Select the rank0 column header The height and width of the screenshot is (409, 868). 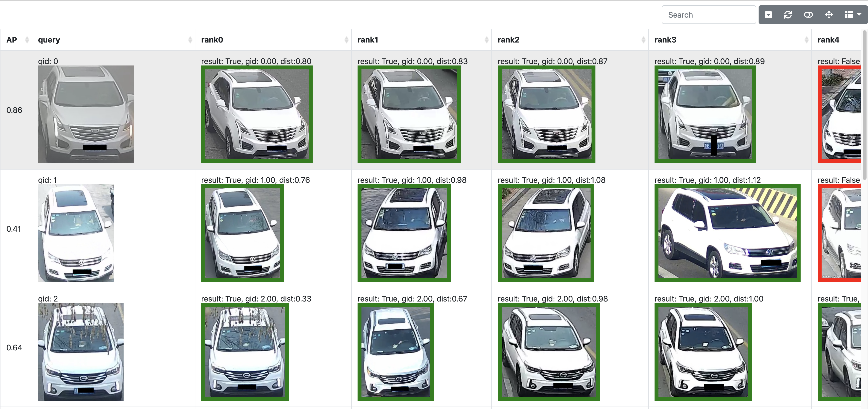[212, 40]
